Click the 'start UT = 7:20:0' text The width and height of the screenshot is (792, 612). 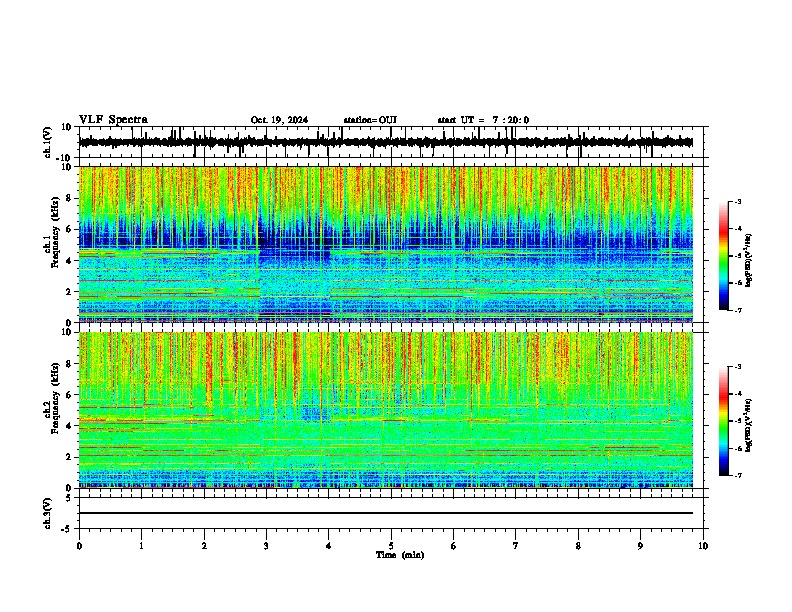[483, 120]
